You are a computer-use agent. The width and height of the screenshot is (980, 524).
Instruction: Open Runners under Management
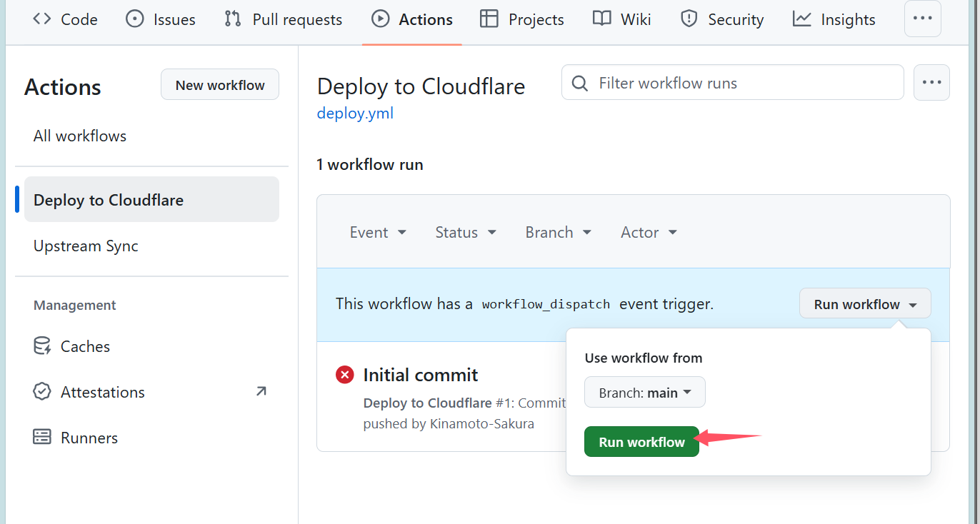coord(89,438)
